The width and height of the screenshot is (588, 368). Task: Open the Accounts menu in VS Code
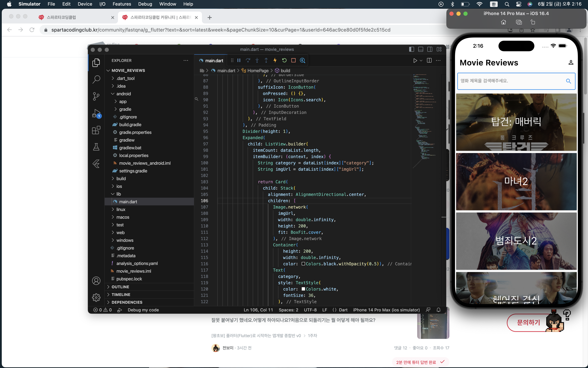(x=96, y=281)
